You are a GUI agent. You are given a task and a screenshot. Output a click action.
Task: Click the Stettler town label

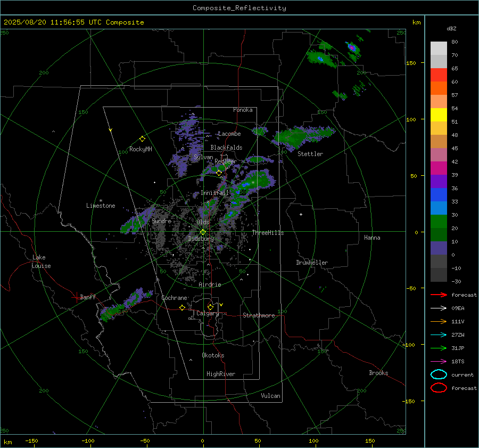310,154
